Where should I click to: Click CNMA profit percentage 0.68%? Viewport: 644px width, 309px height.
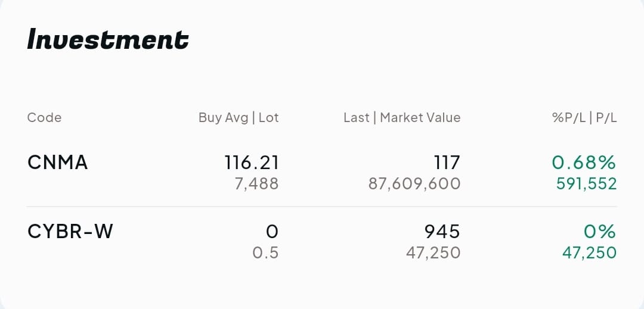pos(584,162)
